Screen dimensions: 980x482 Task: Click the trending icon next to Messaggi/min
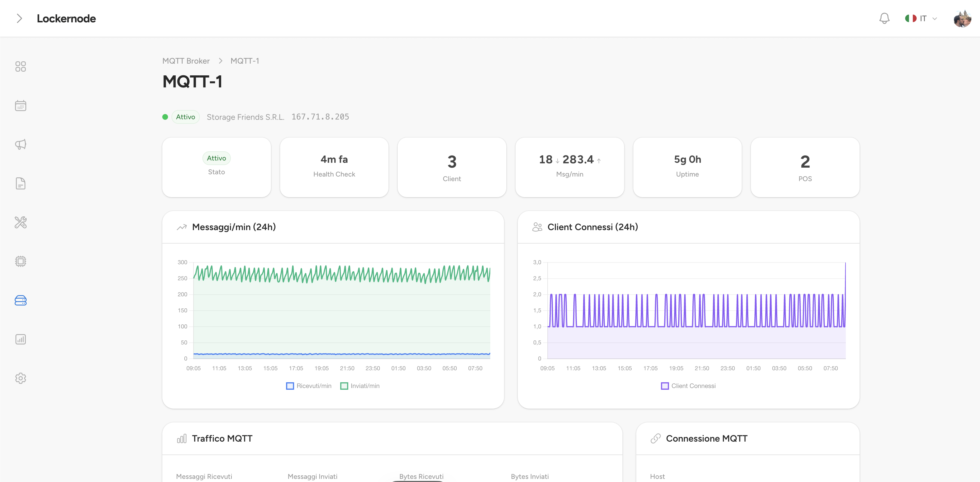(x=182, y=227)
